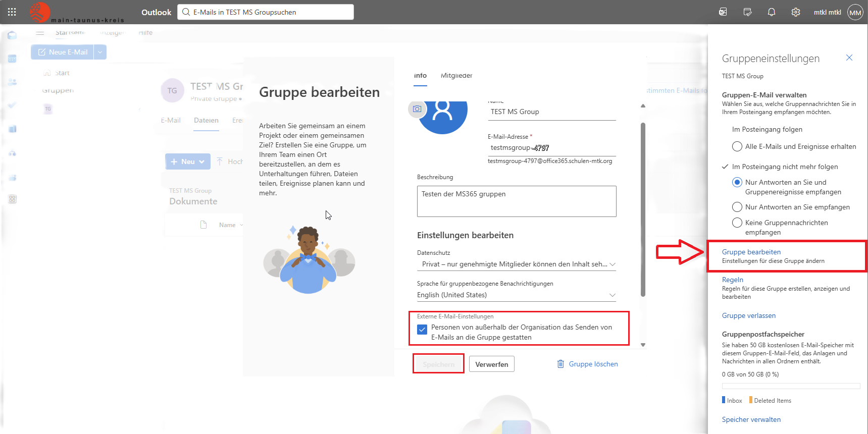
Task: Open the People icon in left rail
Action: pyautogui.click(x=12, y=82)
